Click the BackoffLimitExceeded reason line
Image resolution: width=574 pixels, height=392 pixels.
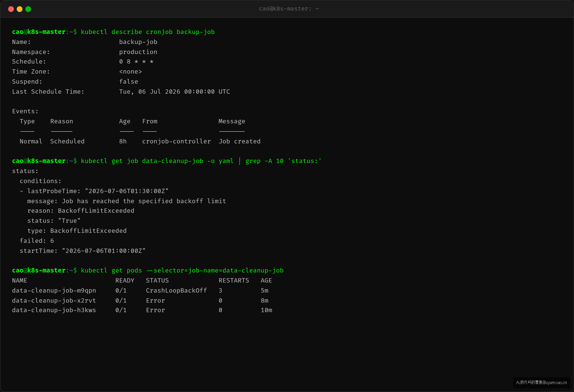click(81, 211)
